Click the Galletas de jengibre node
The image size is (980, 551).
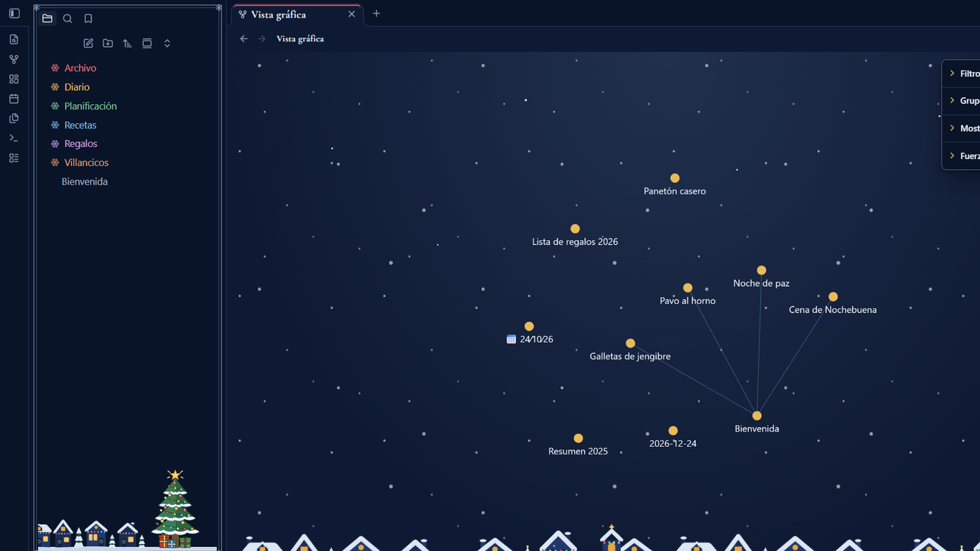coord(630,344)
